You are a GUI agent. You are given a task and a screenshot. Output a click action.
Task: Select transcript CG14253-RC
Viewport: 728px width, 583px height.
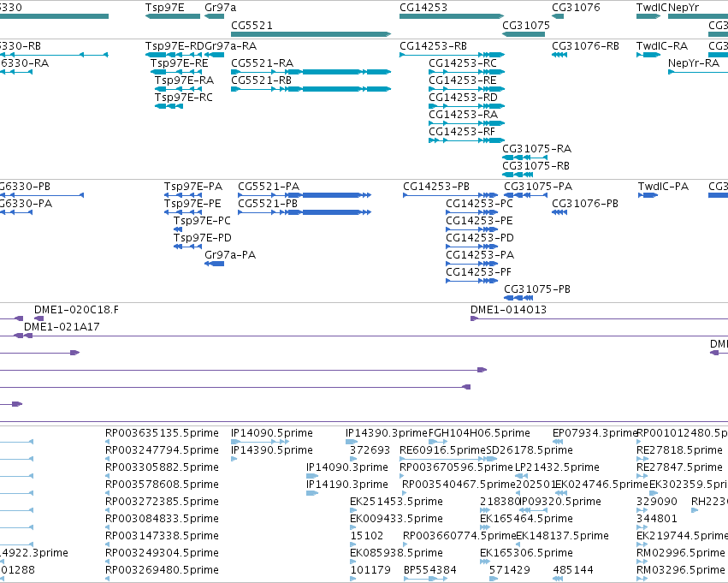(x=463, y=63)
